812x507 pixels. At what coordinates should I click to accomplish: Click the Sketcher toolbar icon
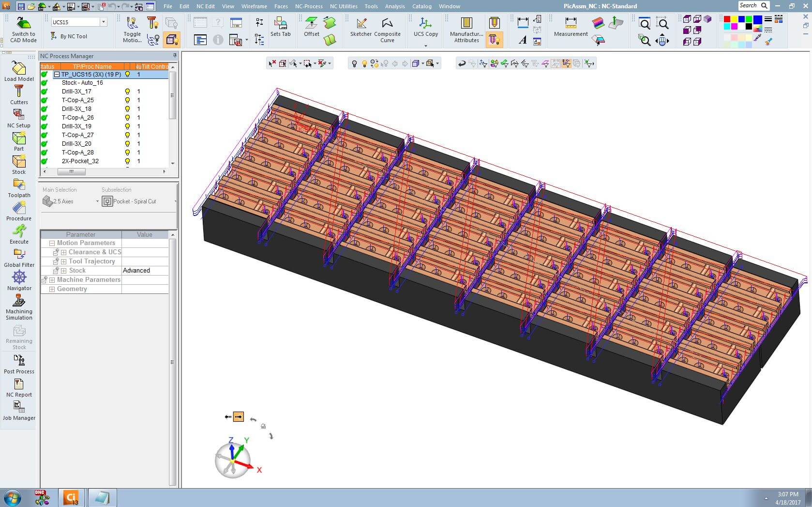361,24
